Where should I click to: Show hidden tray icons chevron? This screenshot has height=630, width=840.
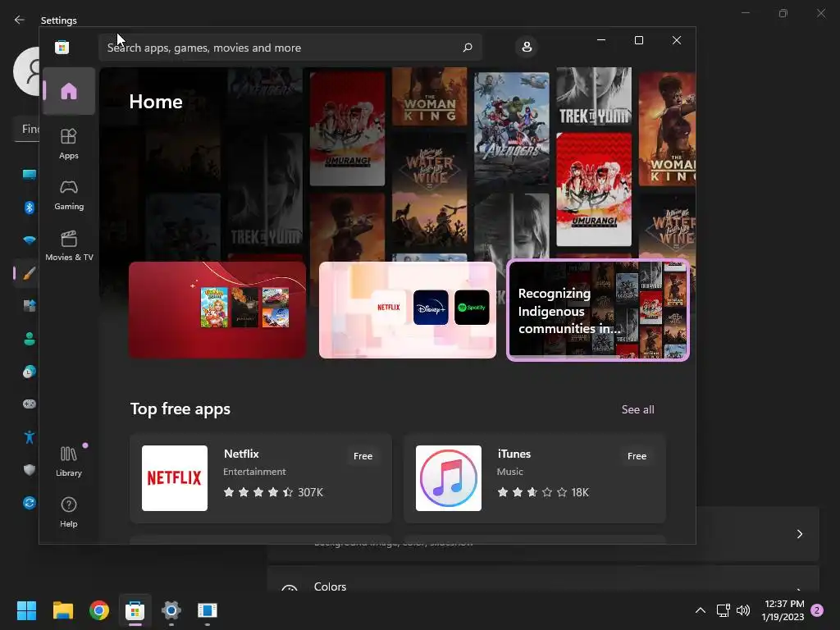tap(701, 610)
